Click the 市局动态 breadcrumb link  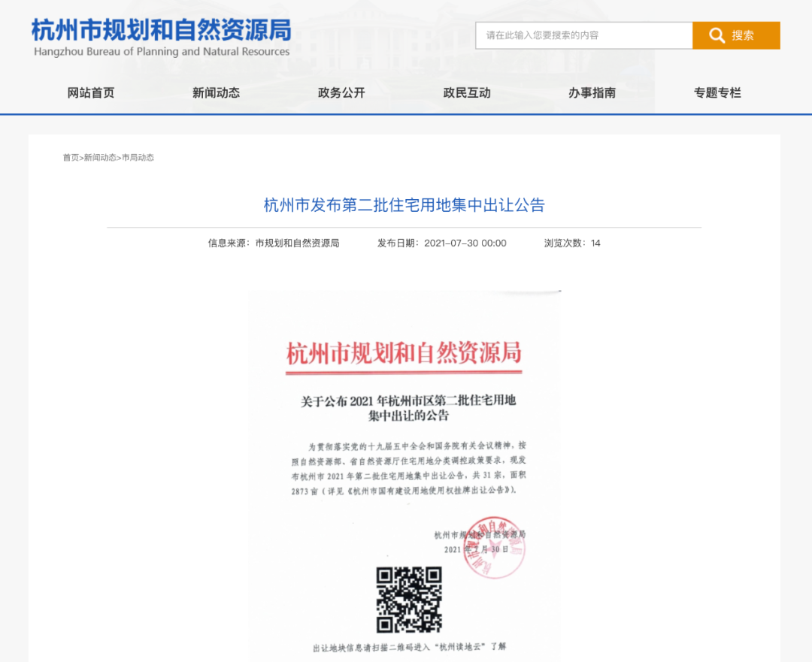pyautogui.click(x=138, y=158)
